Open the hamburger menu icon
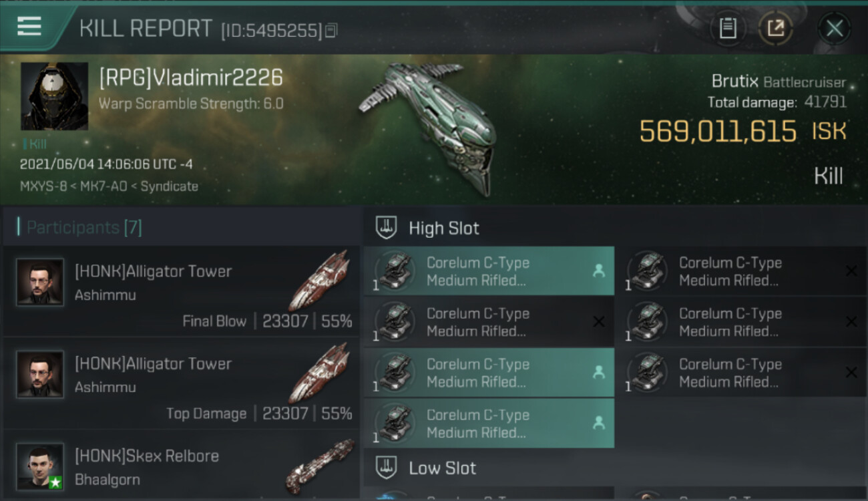The width and height of the screenshot is (868, 501). click(29, 27)
